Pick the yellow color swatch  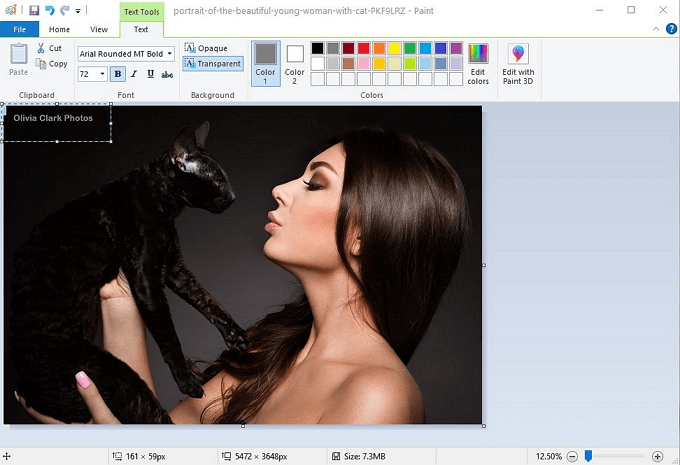click(395, 48)
